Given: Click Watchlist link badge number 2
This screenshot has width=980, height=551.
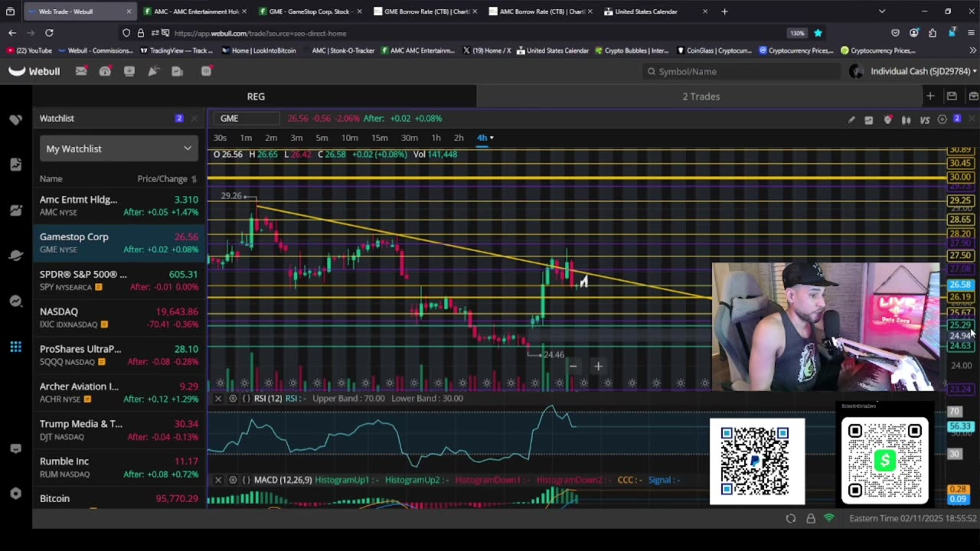Looking at the screenshot, I should pos(179,119).
